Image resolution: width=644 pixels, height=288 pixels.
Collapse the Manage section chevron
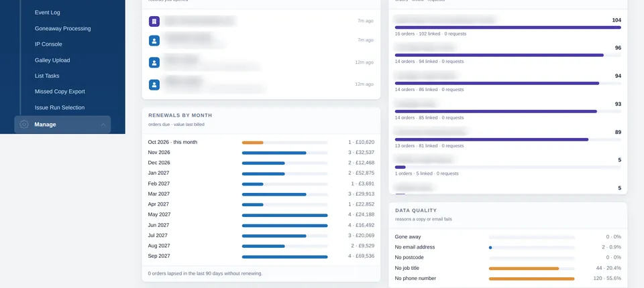[x=103, y=125]
